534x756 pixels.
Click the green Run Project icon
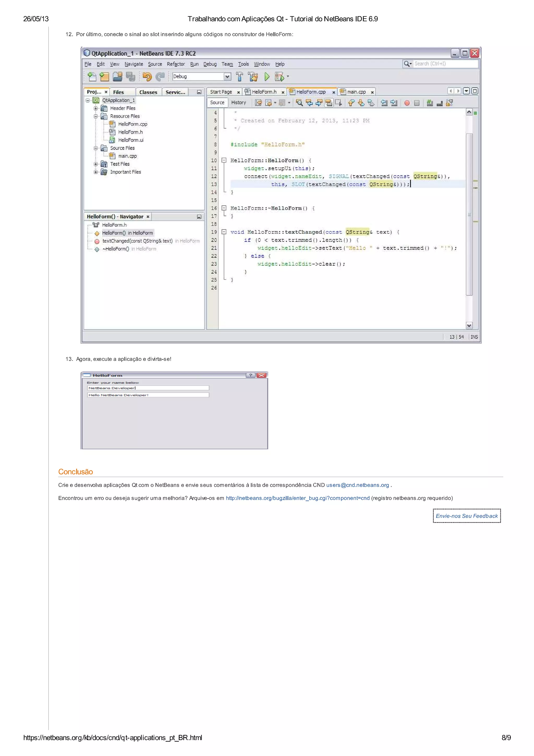[x=267, y=77]
